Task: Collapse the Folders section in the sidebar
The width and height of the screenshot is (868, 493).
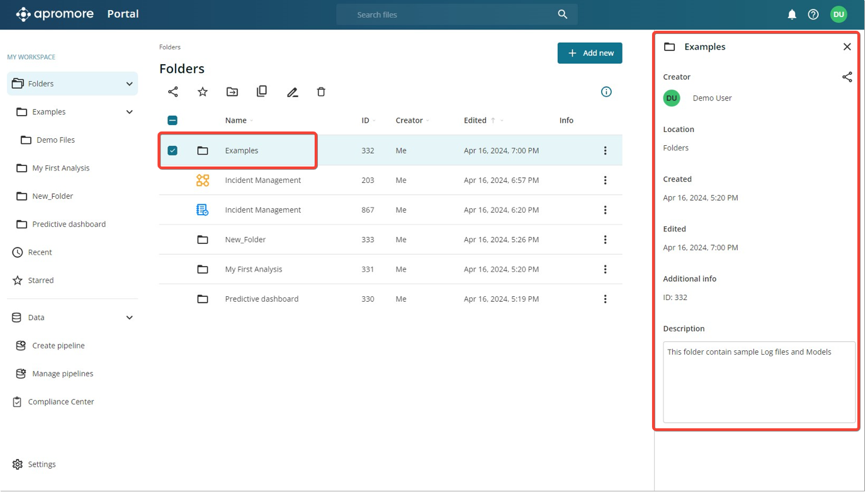Action: coord(129,84)
